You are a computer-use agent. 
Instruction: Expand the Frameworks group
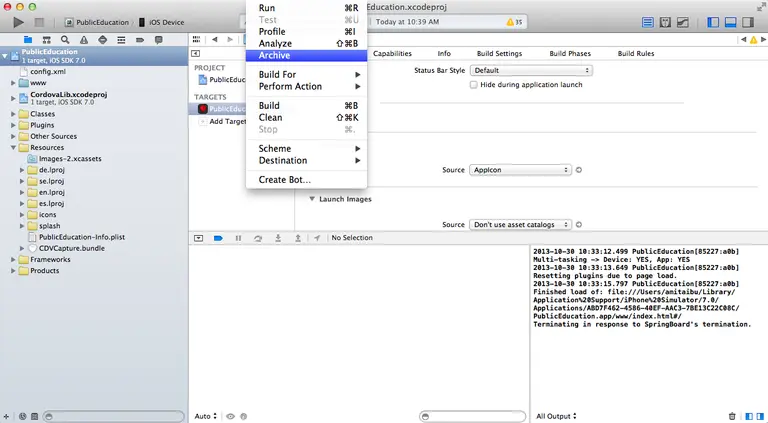click(13, 259)
